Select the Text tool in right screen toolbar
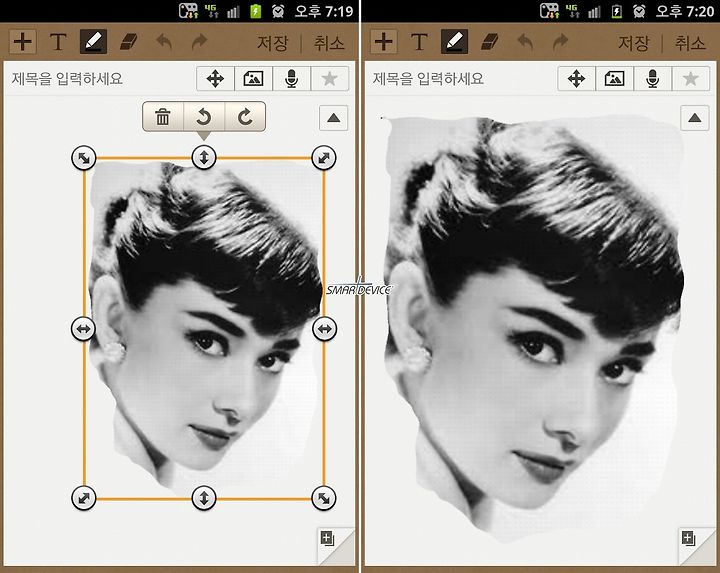Image resolution: width=720 pixels, height=573 pixels. coord(419,42)
